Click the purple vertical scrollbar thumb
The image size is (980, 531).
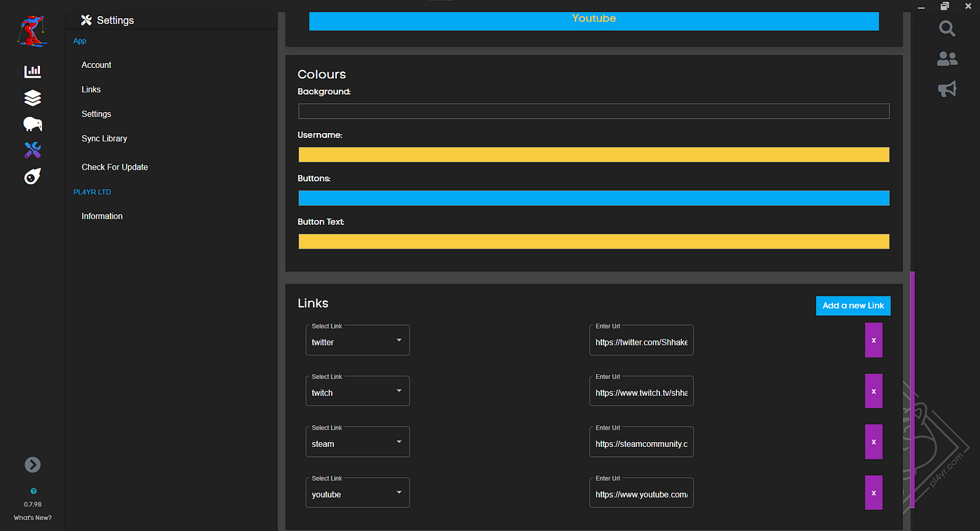tap(912, 389)
